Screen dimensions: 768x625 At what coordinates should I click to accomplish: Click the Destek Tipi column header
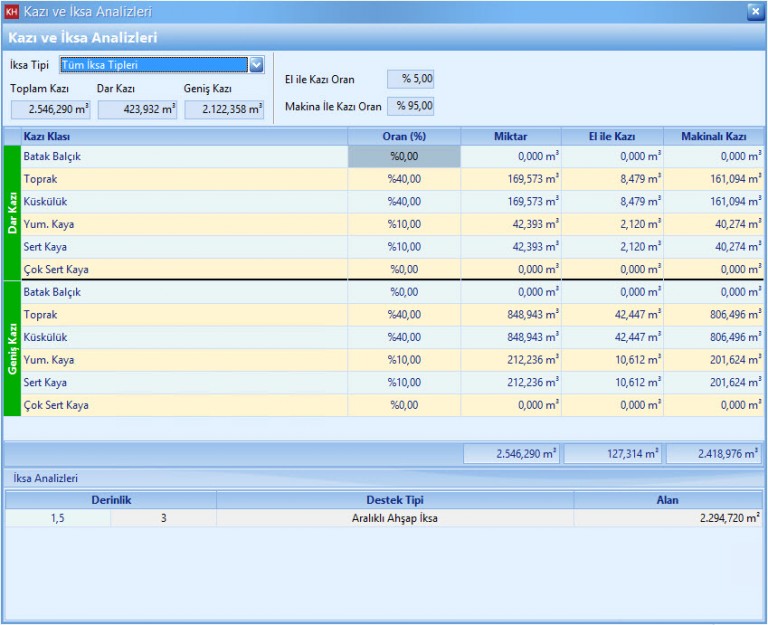click(394, 499)
